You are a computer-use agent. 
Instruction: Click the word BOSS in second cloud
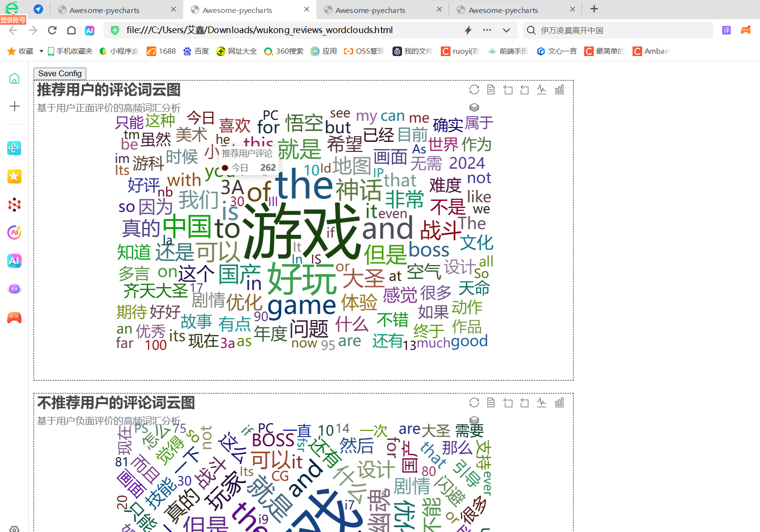[273, 439]
